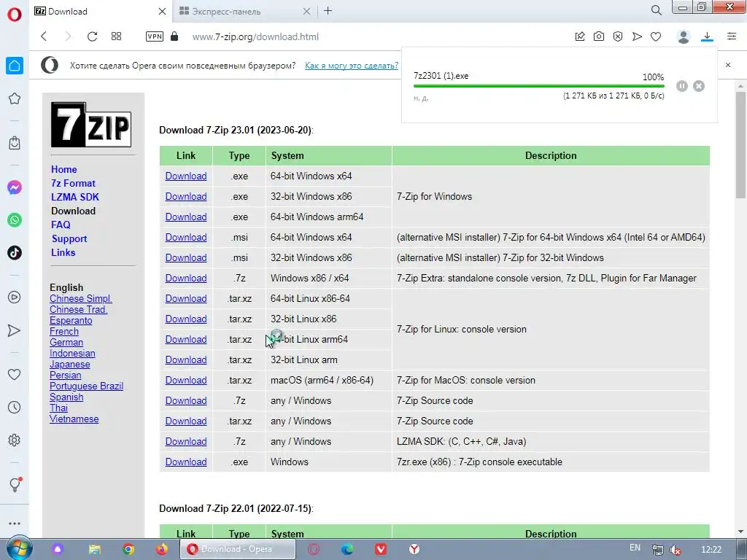Screen dimensions: 747x560
Task: Download .exe for 64-bit Windows x64
Action: click(186, 176)
